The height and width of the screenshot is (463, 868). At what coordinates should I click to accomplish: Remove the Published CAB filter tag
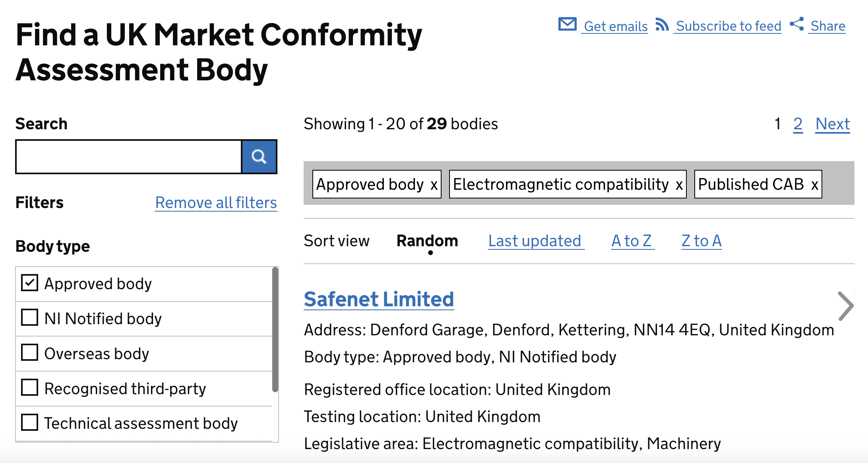tap(815, 185)
